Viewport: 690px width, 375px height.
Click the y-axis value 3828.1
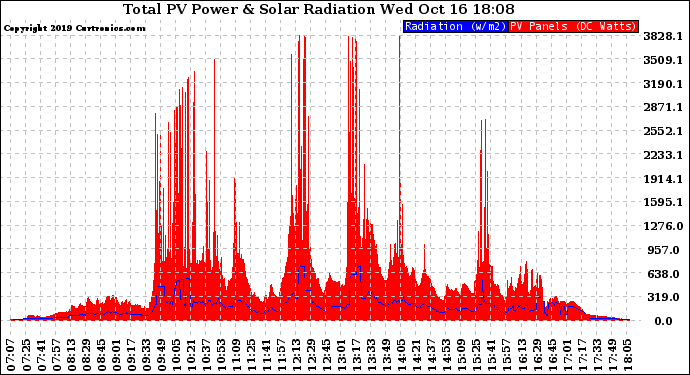663,36
